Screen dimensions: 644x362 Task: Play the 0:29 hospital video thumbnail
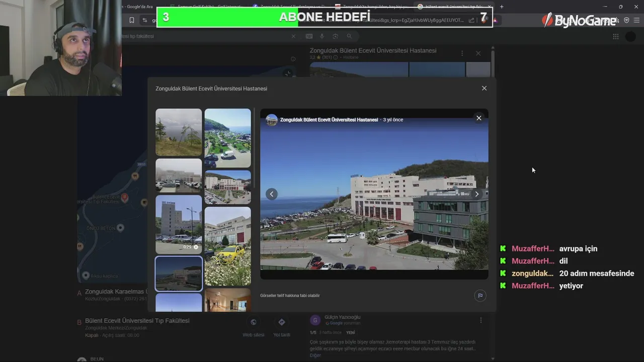pyautogui.click(x=179, y=224)
